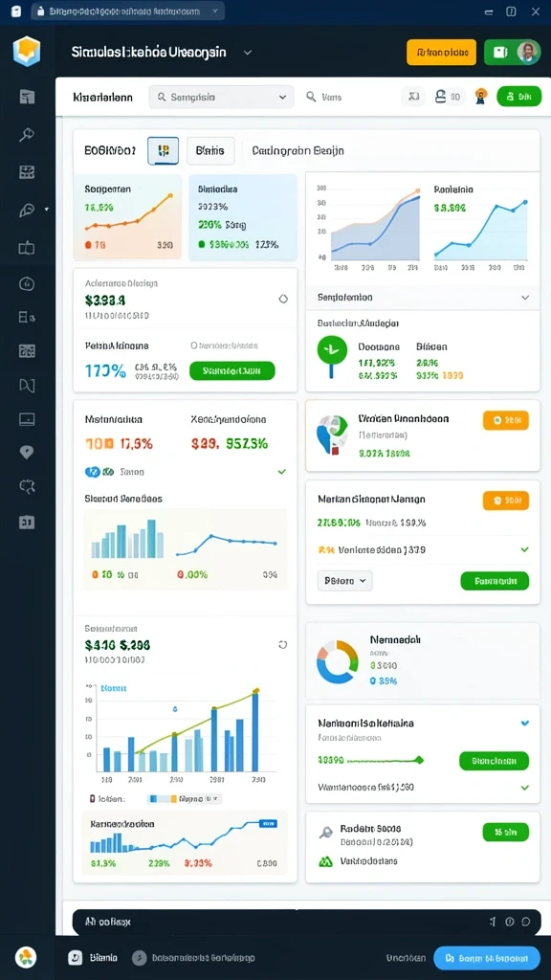Toggle the green checkmark in the orange-button card
The image size is (551, 980).
(x=525, y=549)
